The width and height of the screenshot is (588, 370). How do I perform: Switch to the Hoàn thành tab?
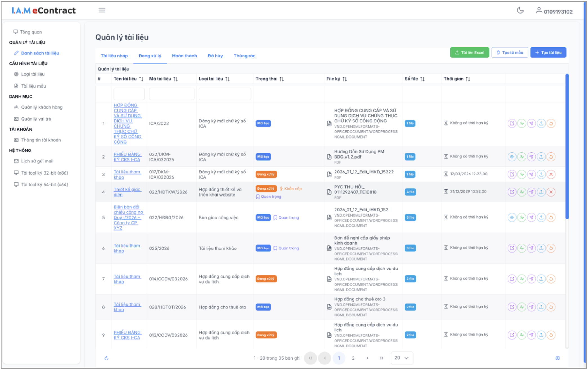pos(184,56)
